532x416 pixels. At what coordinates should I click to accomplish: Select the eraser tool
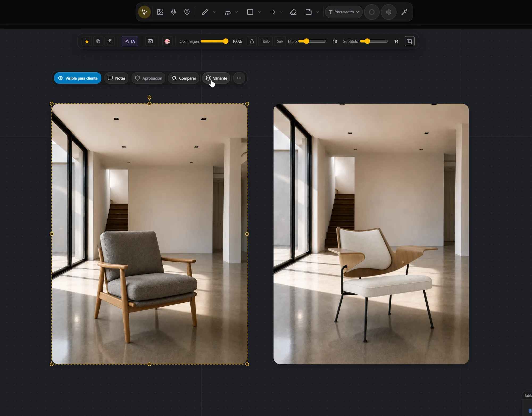pos(293,12)
